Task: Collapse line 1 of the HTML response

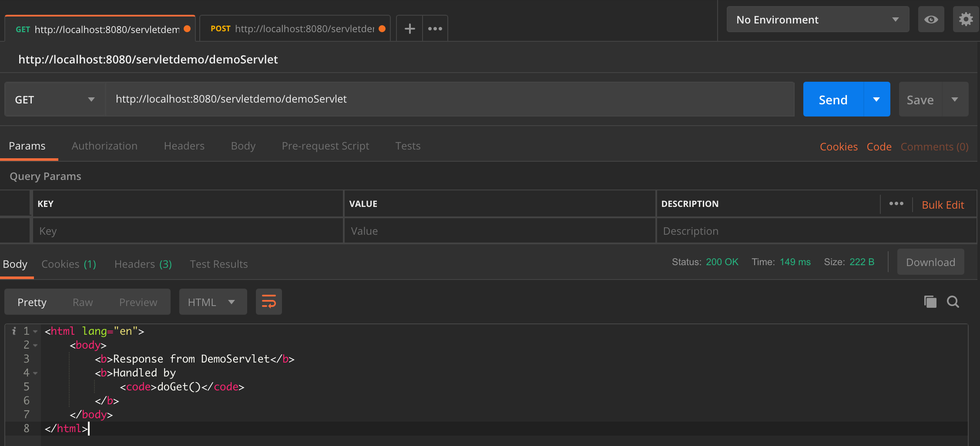Action: coord(35,330)
